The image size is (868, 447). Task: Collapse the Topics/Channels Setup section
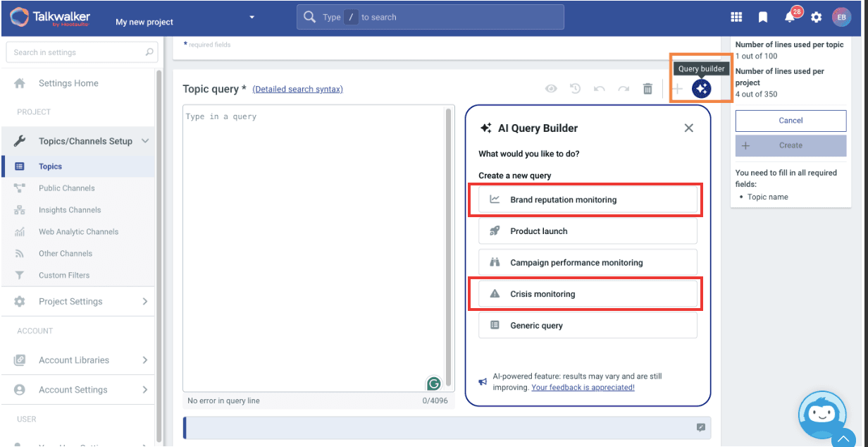[x=145, y=141]
